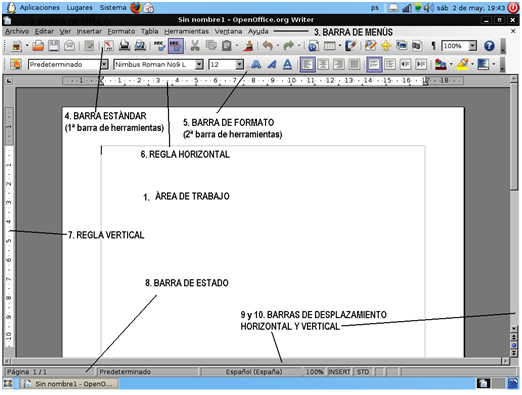This screenshot has width=522, height=395.
Task: Show Draw Functions toolbar
Action: [351, 46]
